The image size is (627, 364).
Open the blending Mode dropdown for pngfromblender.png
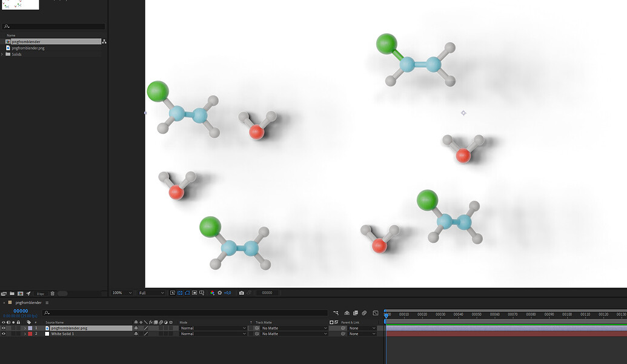pyautogui.click(x=213, y=328)
